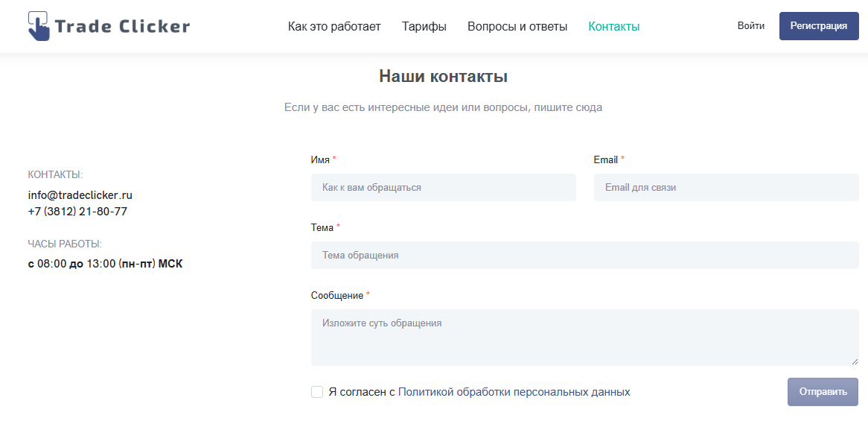Open the Как это работает page
868x421 pixels.
click(334, 27)
